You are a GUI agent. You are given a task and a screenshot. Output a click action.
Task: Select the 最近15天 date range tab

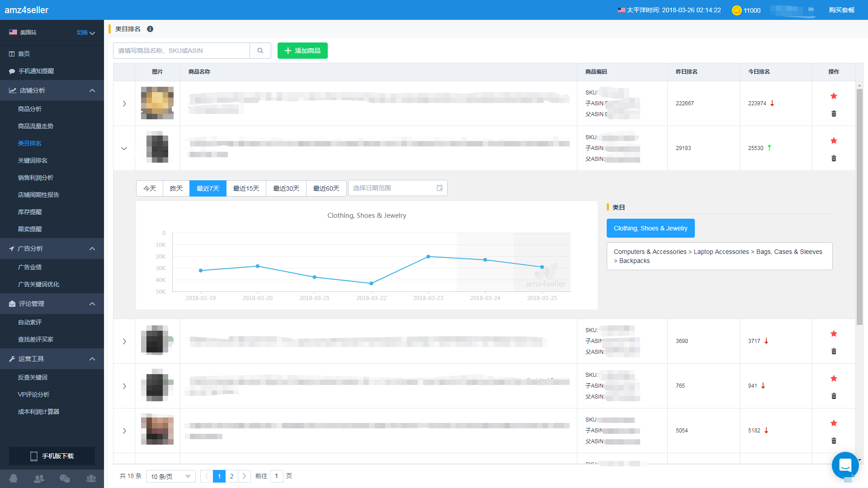click(x=246, y=188)
